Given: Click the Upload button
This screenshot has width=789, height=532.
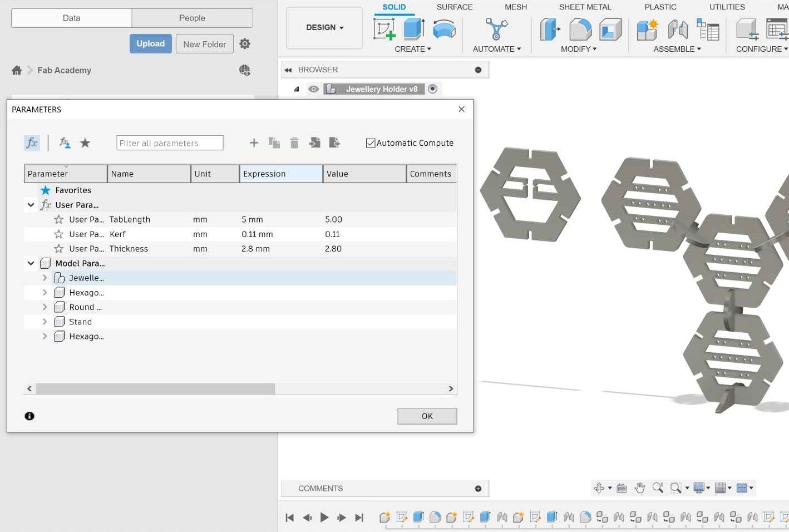Looking at the screenshot, I should [151, 43].
